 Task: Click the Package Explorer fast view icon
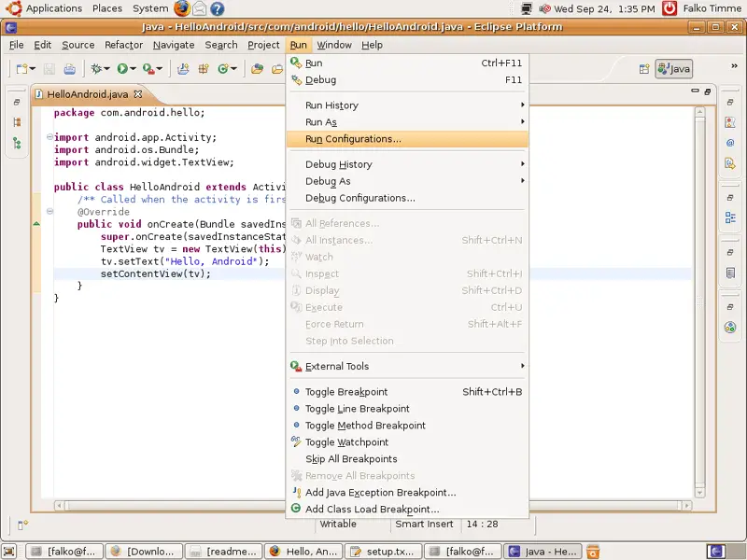pos(17,122)
